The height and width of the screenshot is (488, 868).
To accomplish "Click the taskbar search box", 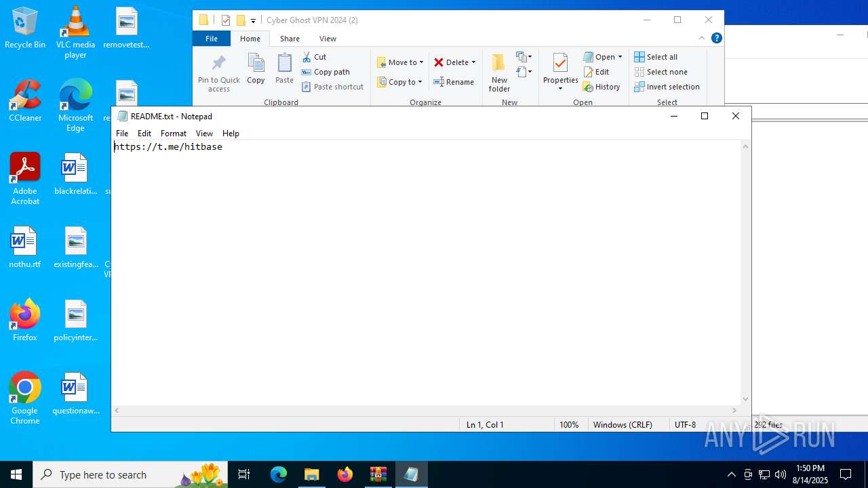I will pos(132,474).
